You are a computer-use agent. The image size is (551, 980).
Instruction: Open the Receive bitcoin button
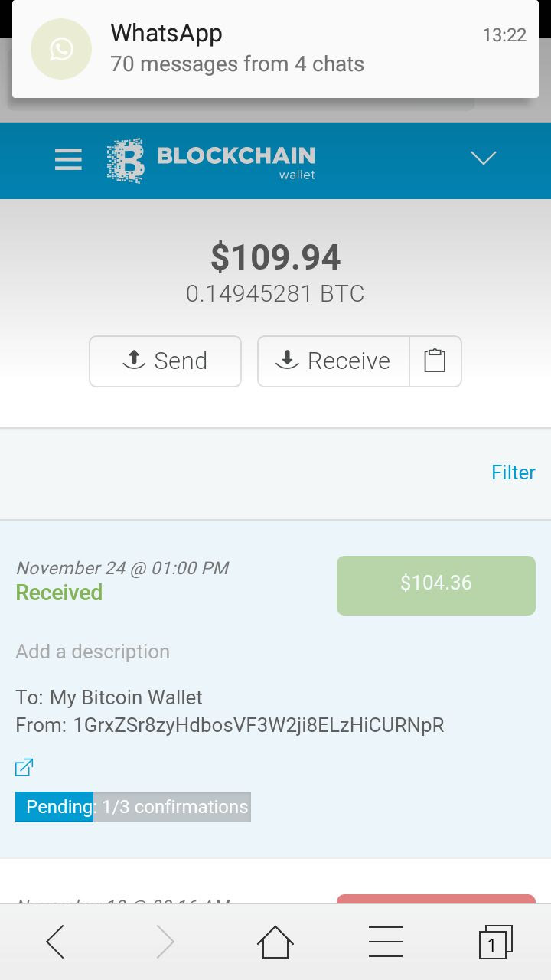click(x=334, y=361)
